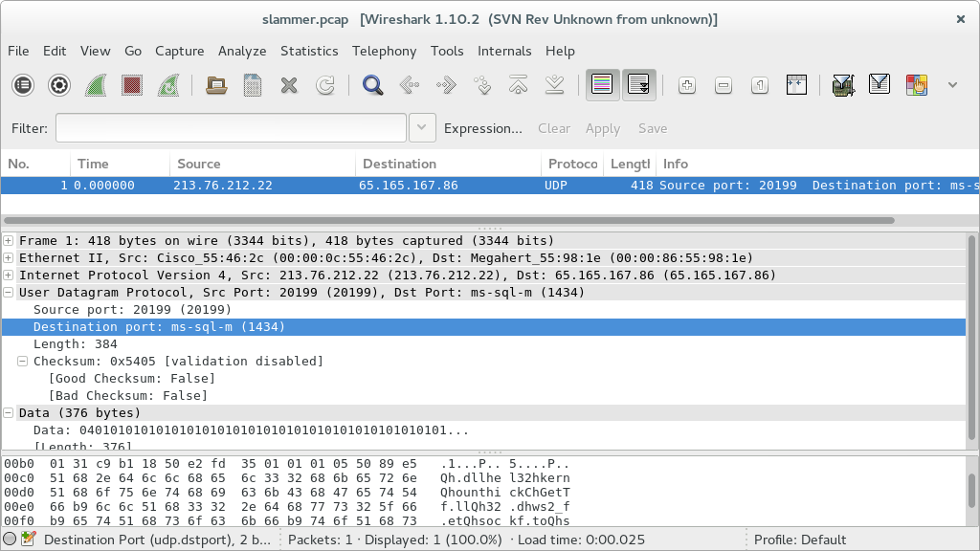
Task: Jump to the first packet
Action: coord(518,85)
